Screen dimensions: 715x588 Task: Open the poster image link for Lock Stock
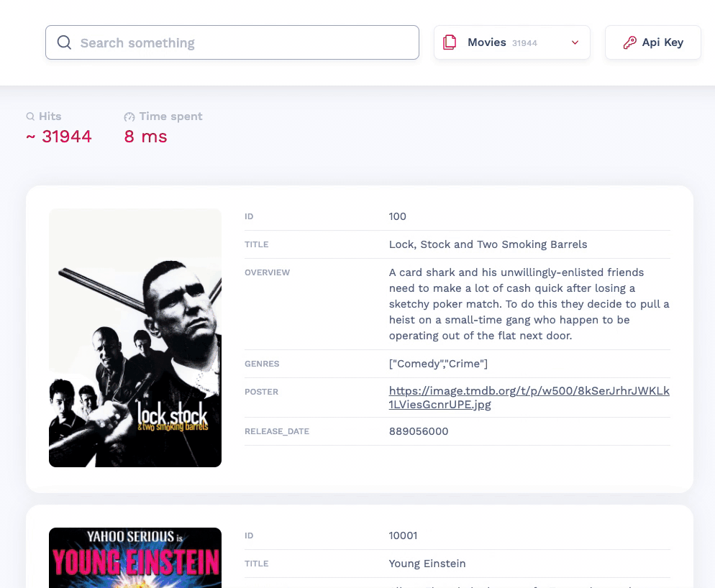529,398
